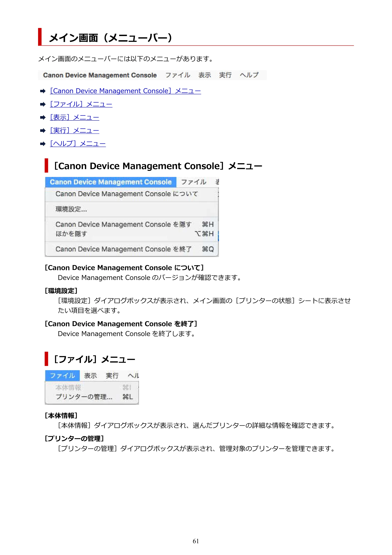Viewport: 392px width, 555px height.
Task: Follow the [ファイル] メニュー link
Action: 81,104
